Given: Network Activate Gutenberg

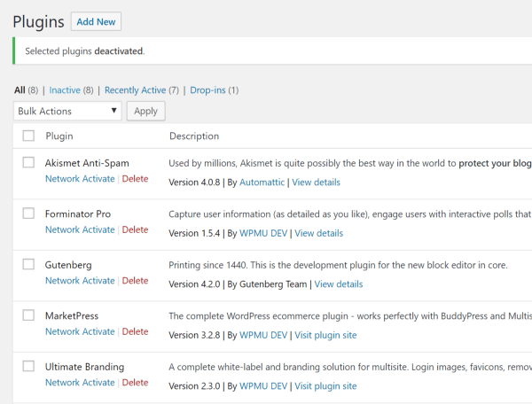Looking at the screenshot, I should tap(80, 281).
